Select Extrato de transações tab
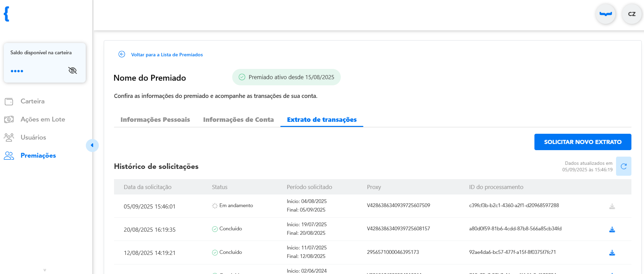The image size is (644, 274). (322, 120)
